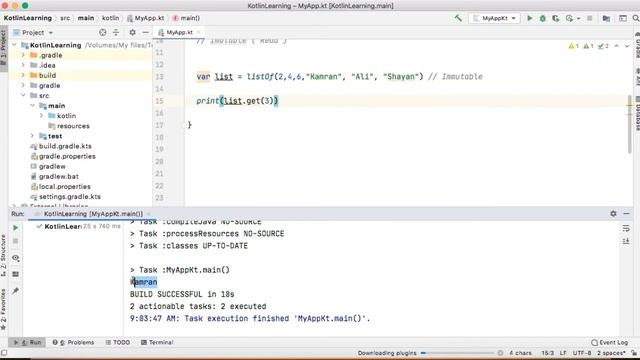Click locate file target icon in Project panel
Image resolution: width=640 pixels, height=360 pixels.
coord(102,32)
